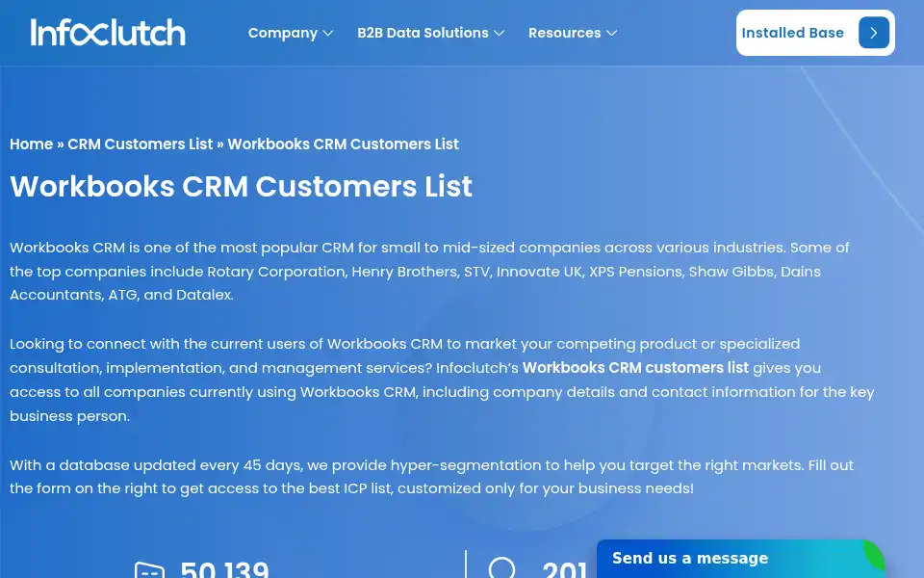Go to the Home breadcrumb link
Viewport: 924px width, 578px height.
pyautogui.click(x=31, y=144)
